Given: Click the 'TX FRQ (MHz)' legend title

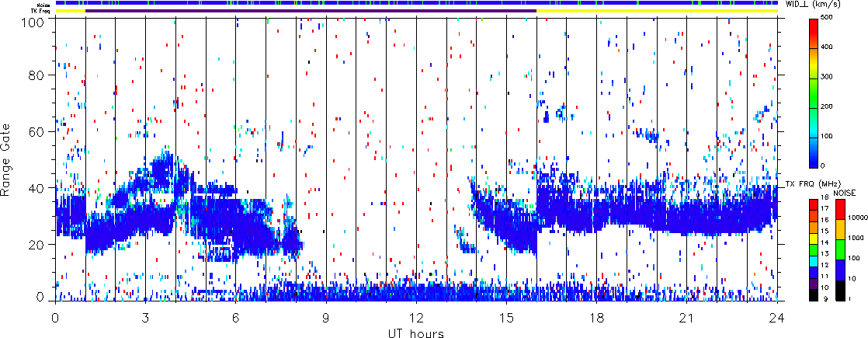Looking at the screenshot, I should 807,183.
